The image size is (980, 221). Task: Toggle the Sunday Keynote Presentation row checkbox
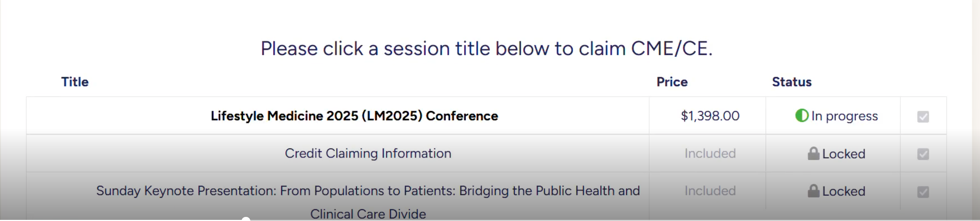point(923,192)
